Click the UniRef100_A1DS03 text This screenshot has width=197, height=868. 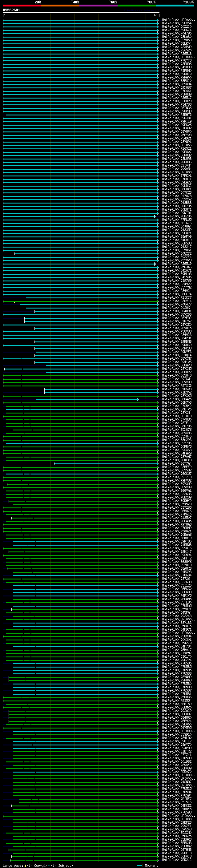coord(177,389)
